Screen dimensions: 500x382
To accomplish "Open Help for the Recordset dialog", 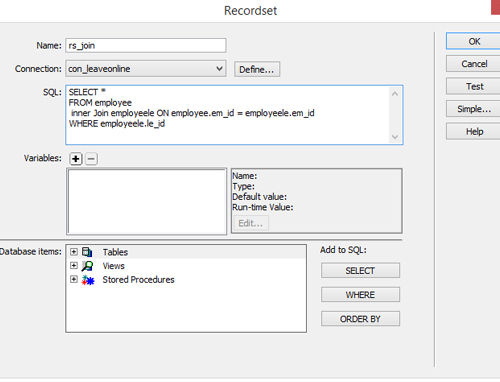I will tap(473, 131).
